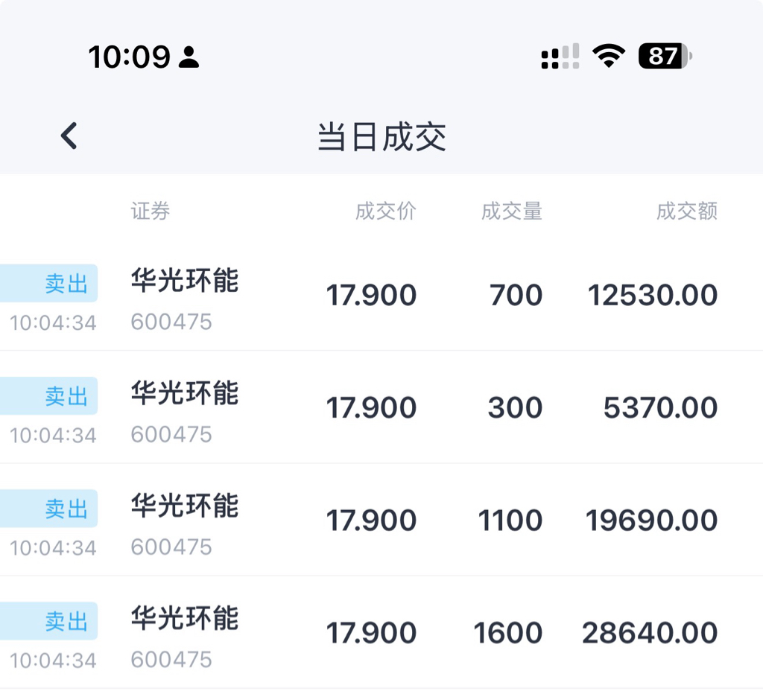This screenshot has height=700, width=763.
Task: Tap the Wi-Fi icon in the status bar
Action: [x=609, y=56]
